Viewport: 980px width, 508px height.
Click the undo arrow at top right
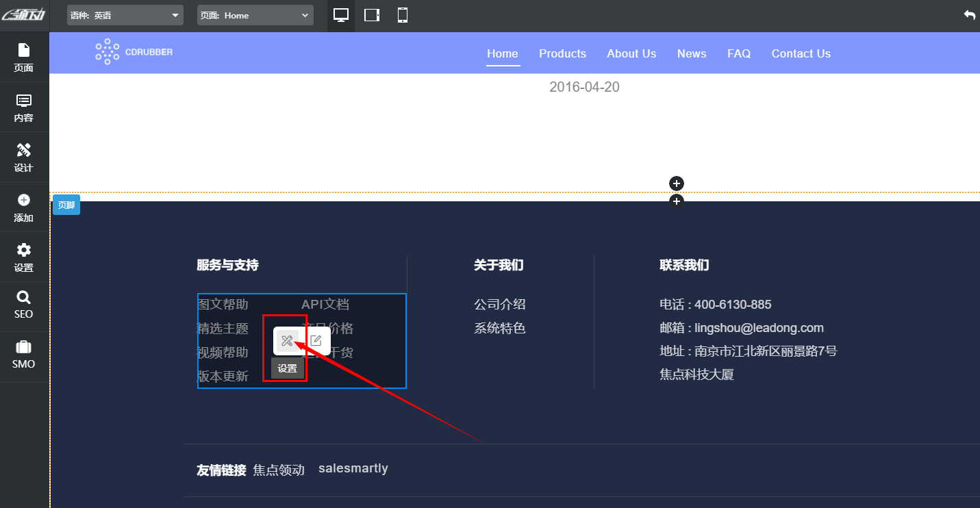click(969, 15)
